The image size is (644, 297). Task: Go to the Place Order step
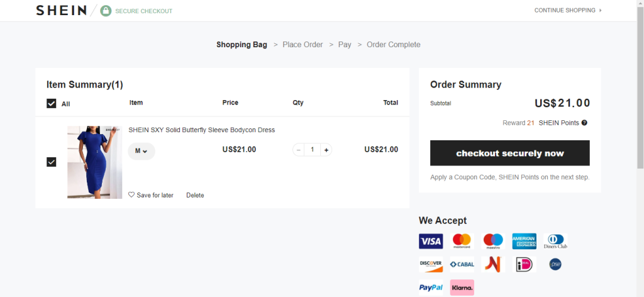303,45
